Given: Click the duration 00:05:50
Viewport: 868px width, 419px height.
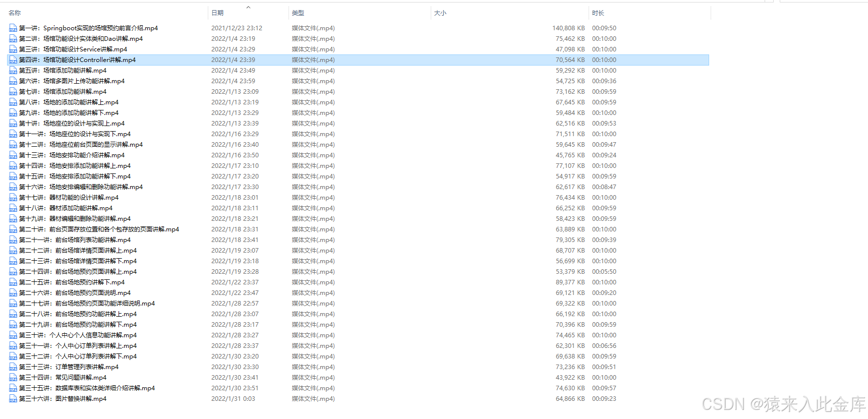Looking at the screenshot, I should point(604,272).
